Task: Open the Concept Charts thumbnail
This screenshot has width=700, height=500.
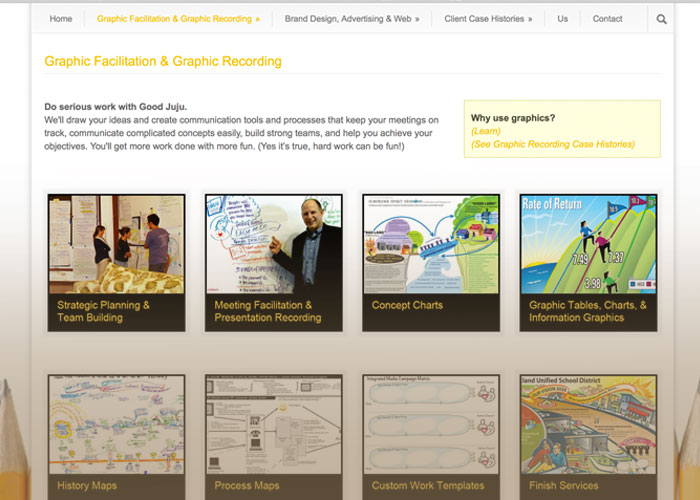Action: point(431,244)
